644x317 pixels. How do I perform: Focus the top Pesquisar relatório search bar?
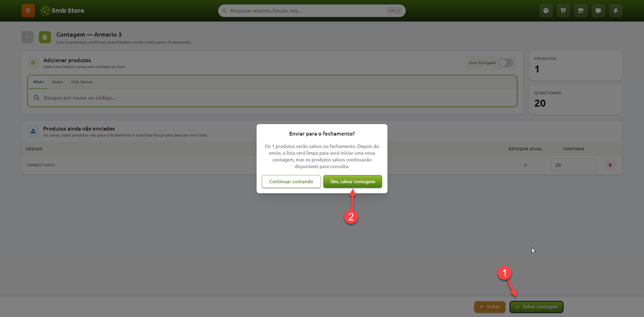[312, 11]
